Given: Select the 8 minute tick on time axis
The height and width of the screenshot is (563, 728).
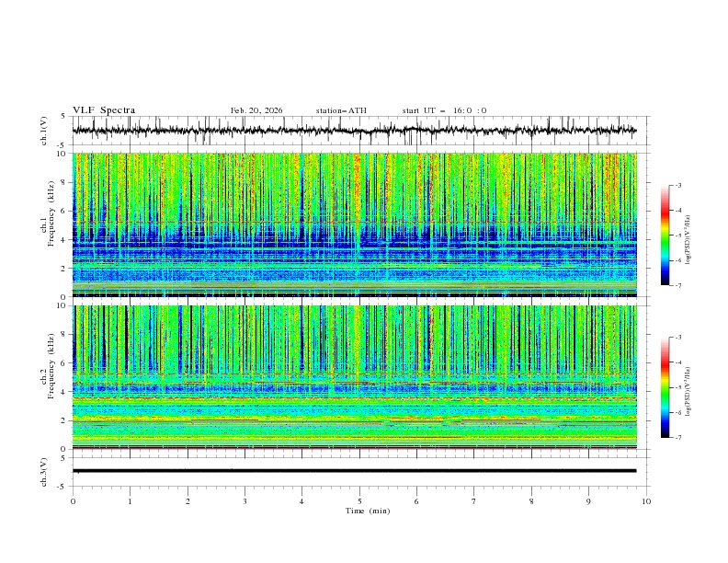Looking at the screenshot, I should click(531, 501).
